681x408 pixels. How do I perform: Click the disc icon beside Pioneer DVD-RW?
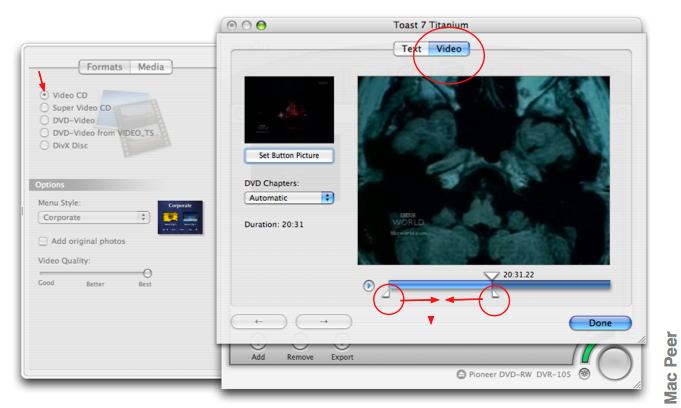[x=461, y=374]
